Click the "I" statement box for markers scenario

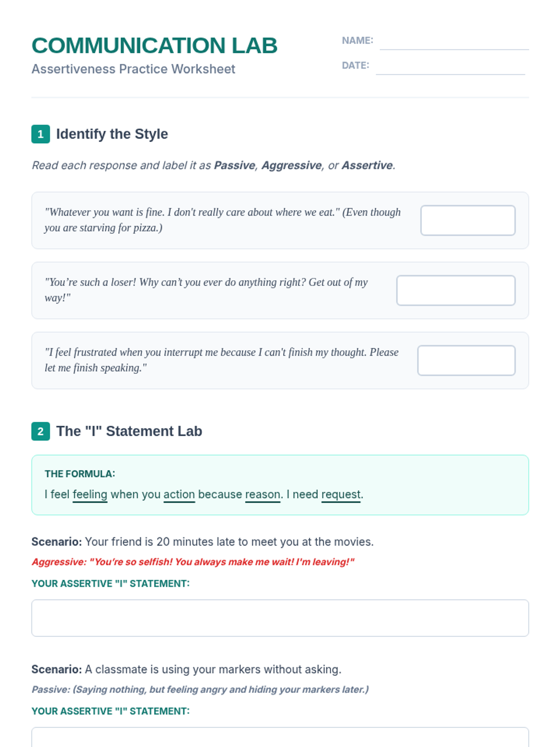coord(280,738)
